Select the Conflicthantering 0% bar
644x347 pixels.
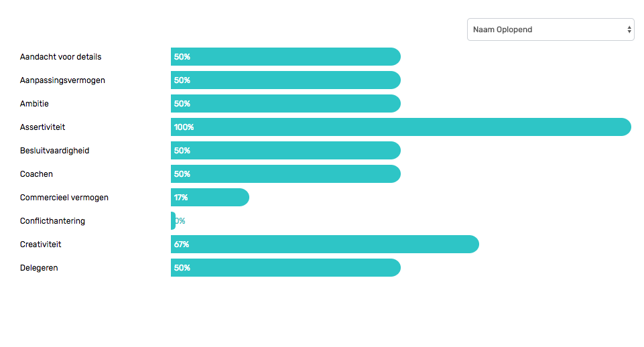coord(174,220)
